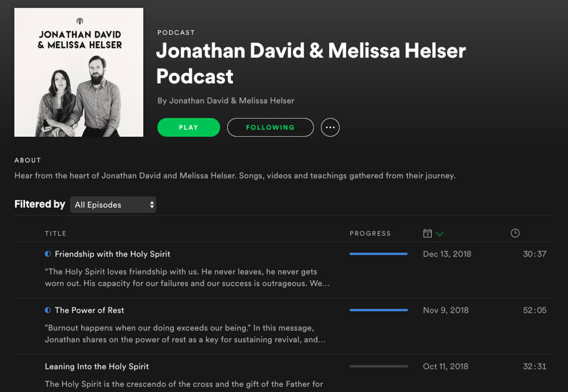Click the podcast icon on cover art
The height and width of the screenshot is (392, 568).
point(80,21)
